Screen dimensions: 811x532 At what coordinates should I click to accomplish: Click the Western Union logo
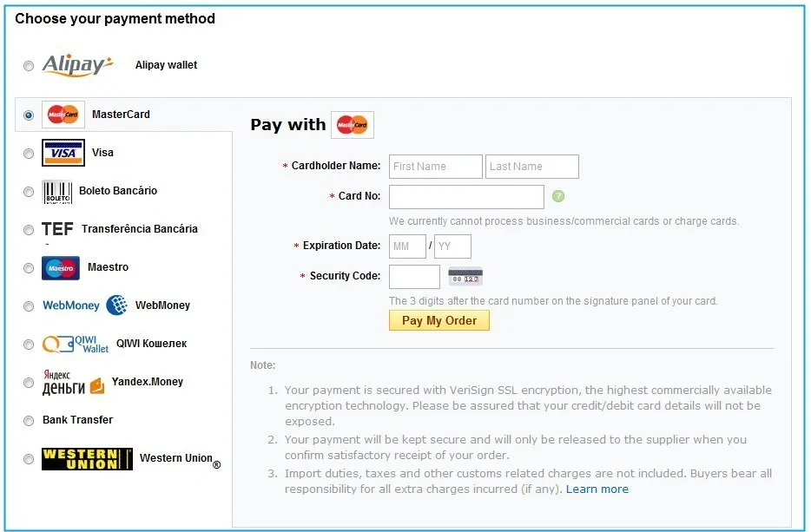pos(84,458)
